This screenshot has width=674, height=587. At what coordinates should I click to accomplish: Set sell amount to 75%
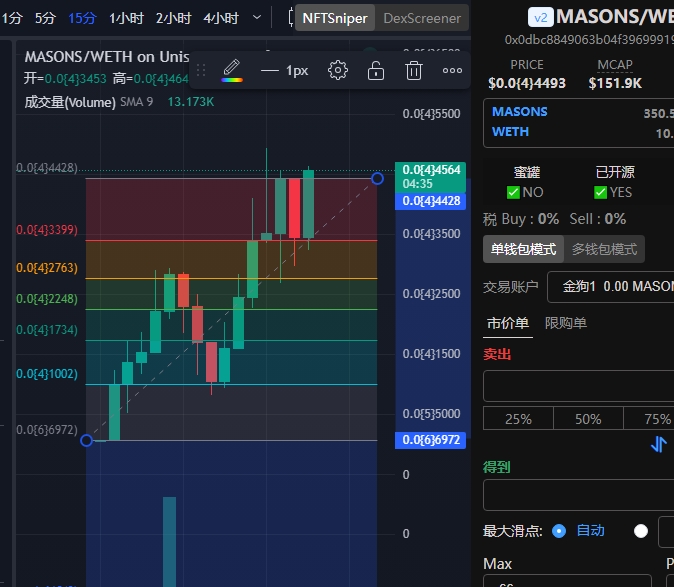pos(649,419)
